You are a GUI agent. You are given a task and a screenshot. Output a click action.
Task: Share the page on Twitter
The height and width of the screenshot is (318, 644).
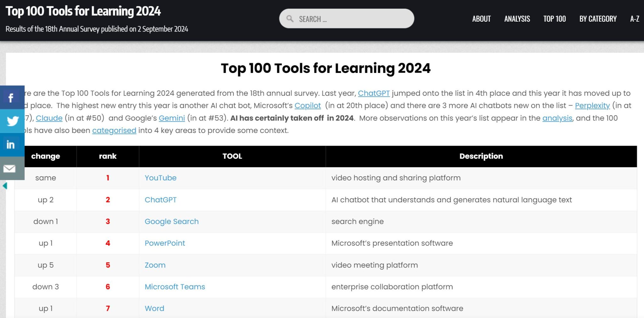pyautogui.click(x=11, y=121)
